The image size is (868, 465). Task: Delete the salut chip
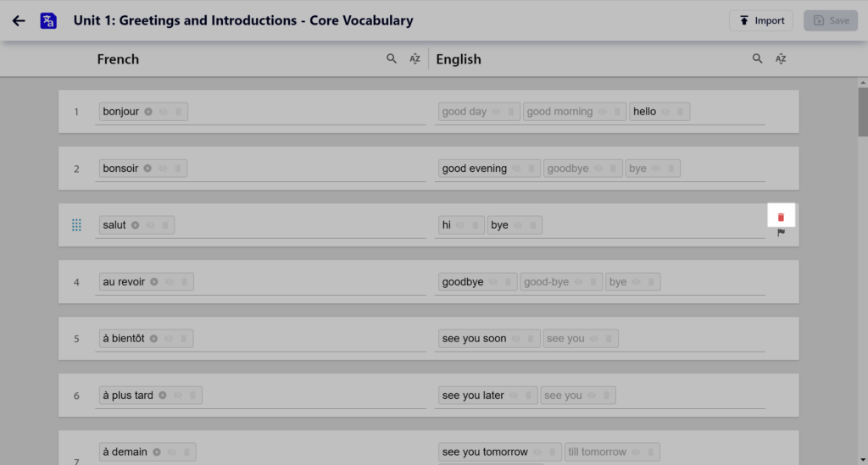click(x=165, y=225)
